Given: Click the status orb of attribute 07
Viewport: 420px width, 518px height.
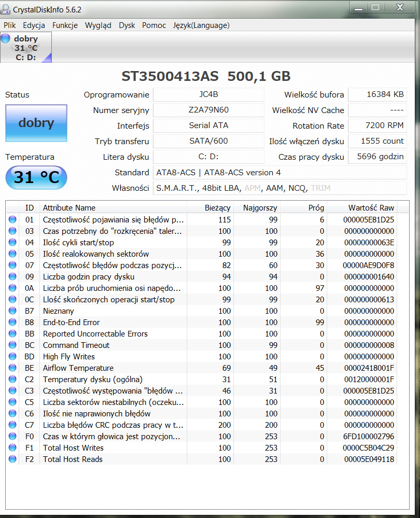Looking at the screenshot, I should pyautogui.click(x=12, y=265).
